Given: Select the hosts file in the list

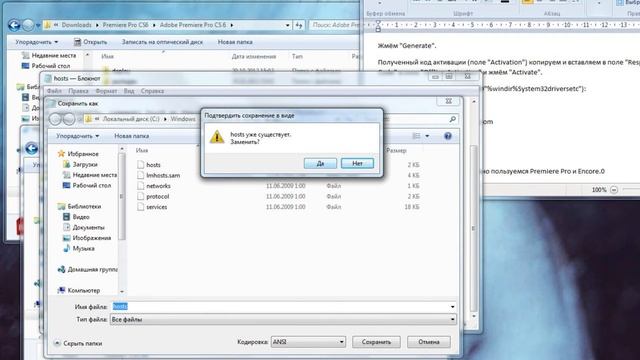Looking at the screenshot, I should (153, 165).
